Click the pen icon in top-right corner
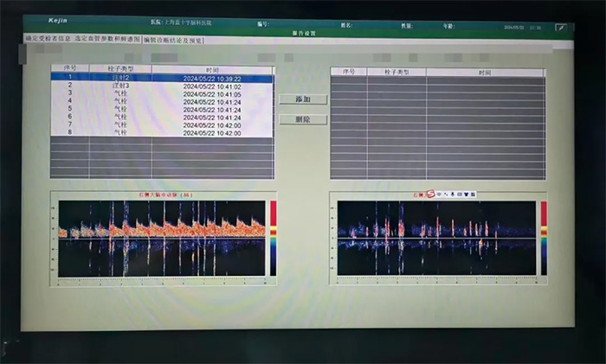The width and height of the screenshot is (606, 364). tap(560, 28)
